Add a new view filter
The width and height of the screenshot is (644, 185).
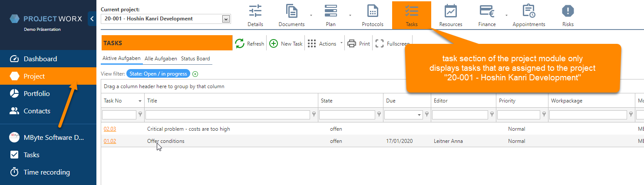[195, 74]
